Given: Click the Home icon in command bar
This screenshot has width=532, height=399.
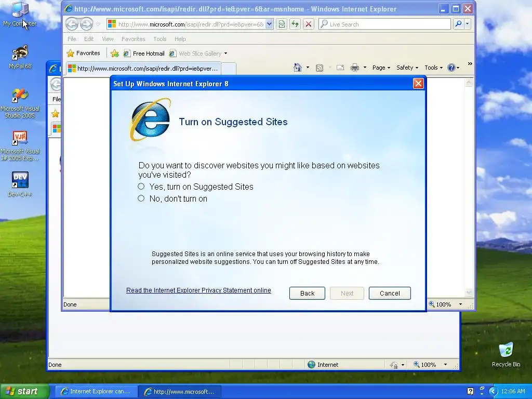Looking at the screenshot, I should click(x=298, y=68).
